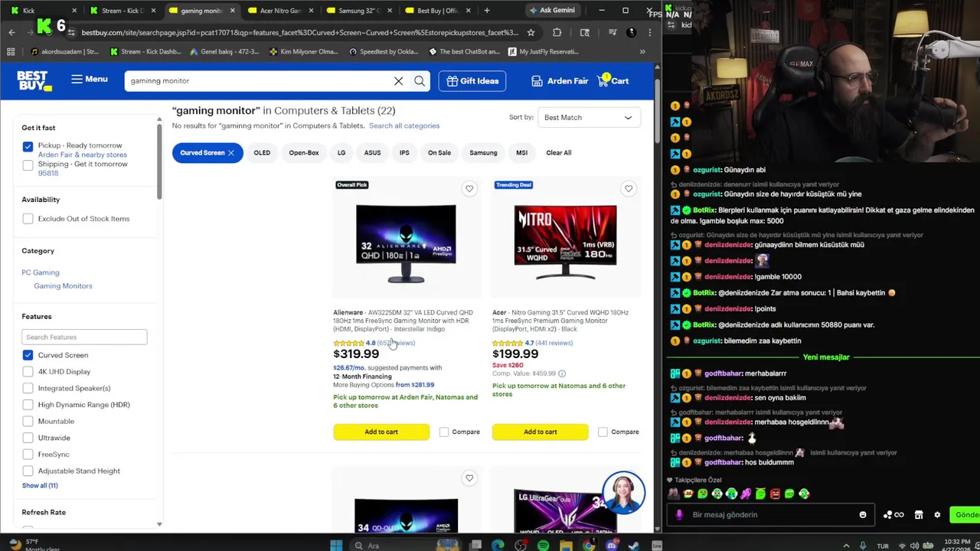Filter results by Samsung chip
The height and width of the screenshot is (551, 980).
[483, 153]
